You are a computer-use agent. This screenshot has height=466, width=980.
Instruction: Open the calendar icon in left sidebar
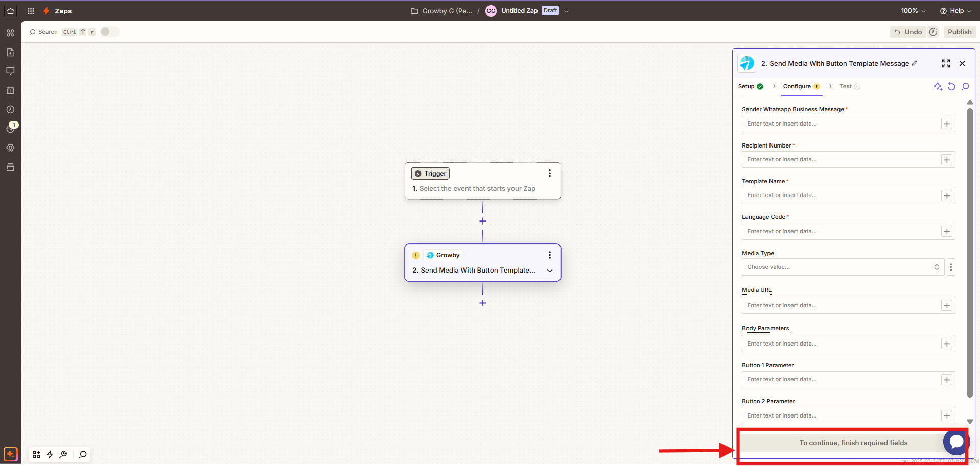coord(10,90)
